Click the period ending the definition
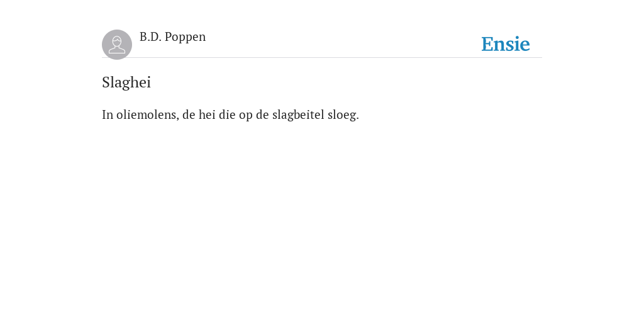The image size is (644, 322). click(x=358, y=119)
